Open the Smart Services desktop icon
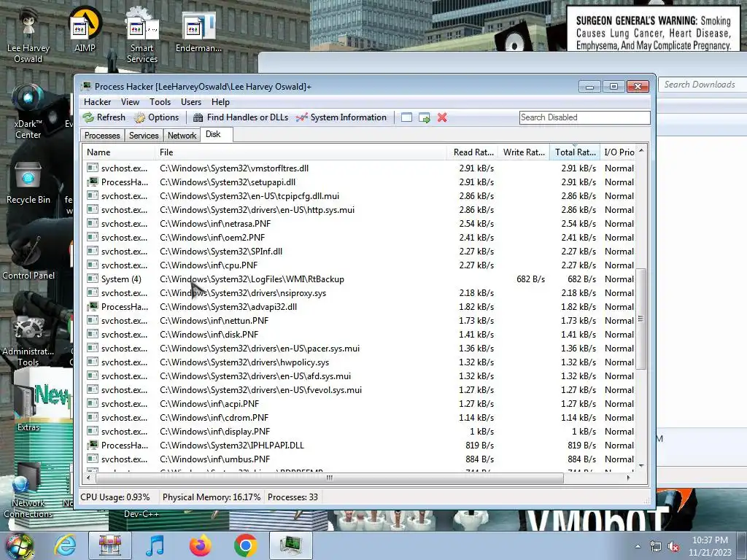 tap(142, 36)
